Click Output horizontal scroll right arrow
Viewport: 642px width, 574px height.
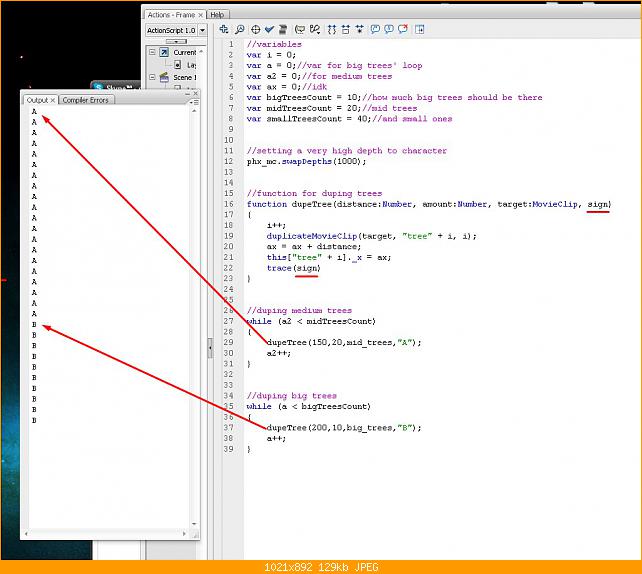[184, 533]
